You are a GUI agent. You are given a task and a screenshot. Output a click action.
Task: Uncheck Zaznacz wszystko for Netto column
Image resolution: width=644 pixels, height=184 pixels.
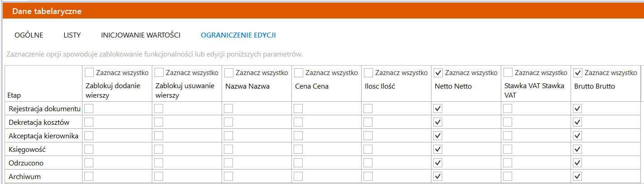coord(438,72)
